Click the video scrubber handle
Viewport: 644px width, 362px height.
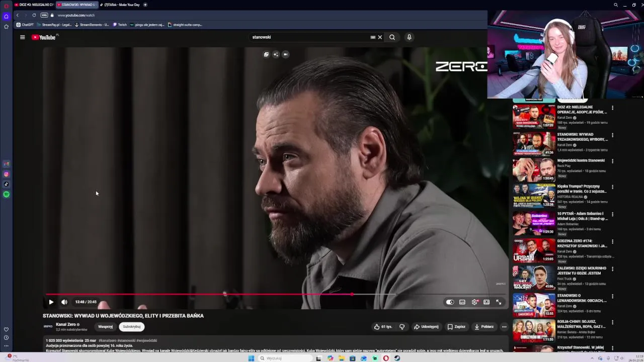(352, 295)
